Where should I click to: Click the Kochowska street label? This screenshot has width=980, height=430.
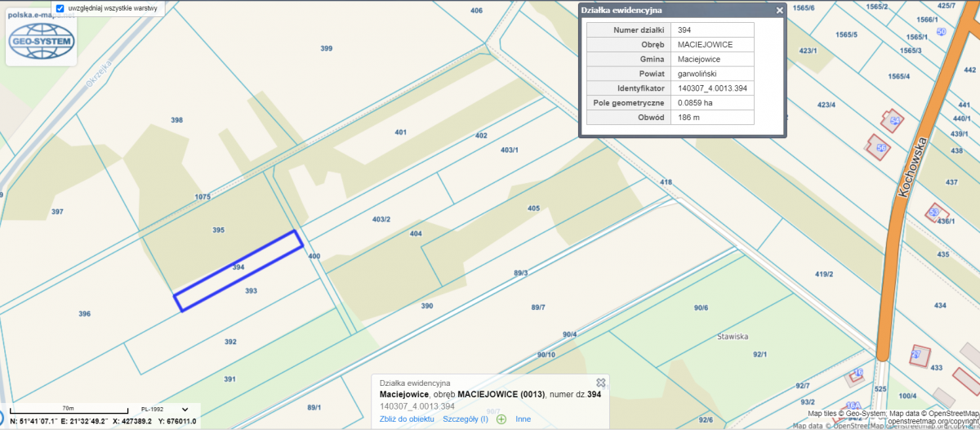[x=913, y=167]
